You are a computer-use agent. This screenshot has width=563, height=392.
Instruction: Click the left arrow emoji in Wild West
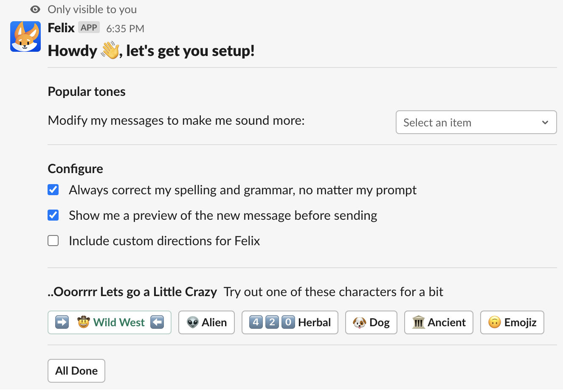157,322
